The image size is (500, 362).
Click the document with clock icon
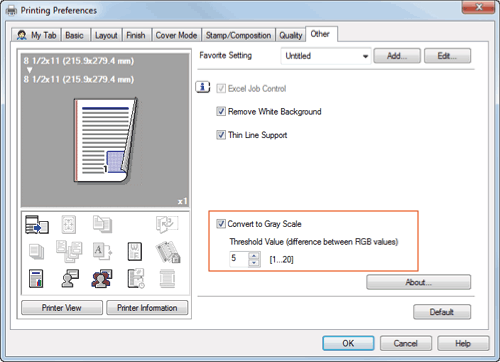[136, 278]
